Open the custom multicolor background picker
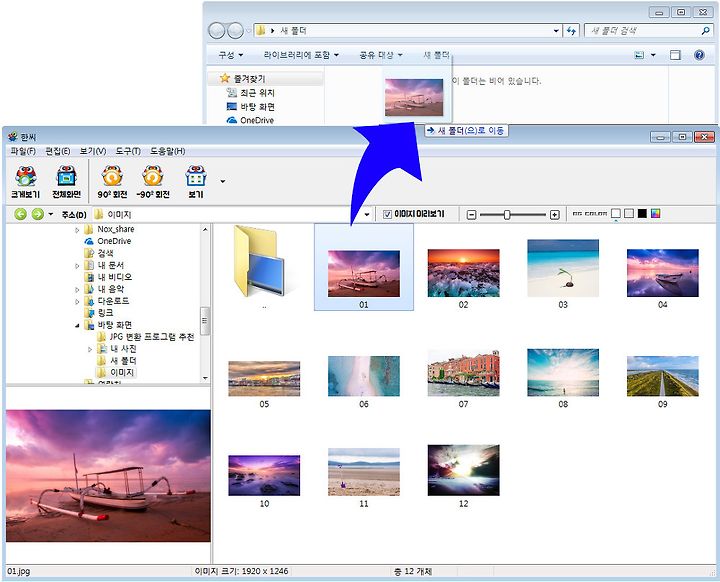This screenshot has height=582, width=720. [656, 213]
